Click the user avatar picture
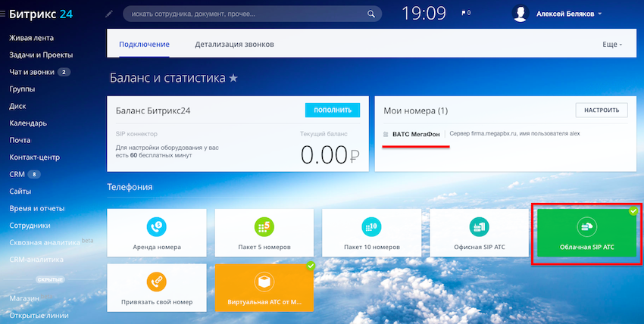This screenshot has height=324, width=644. [x=521, y=14]
